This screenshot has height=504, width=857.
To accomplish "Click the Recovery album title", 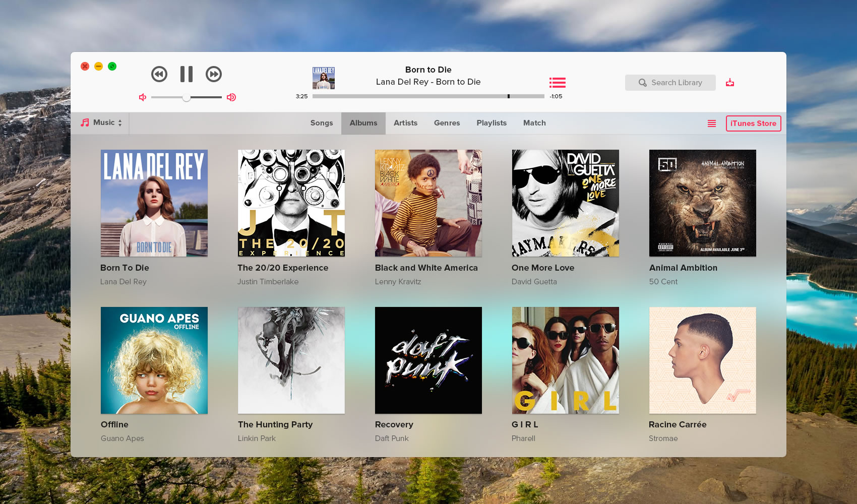I will pos(394,424).
